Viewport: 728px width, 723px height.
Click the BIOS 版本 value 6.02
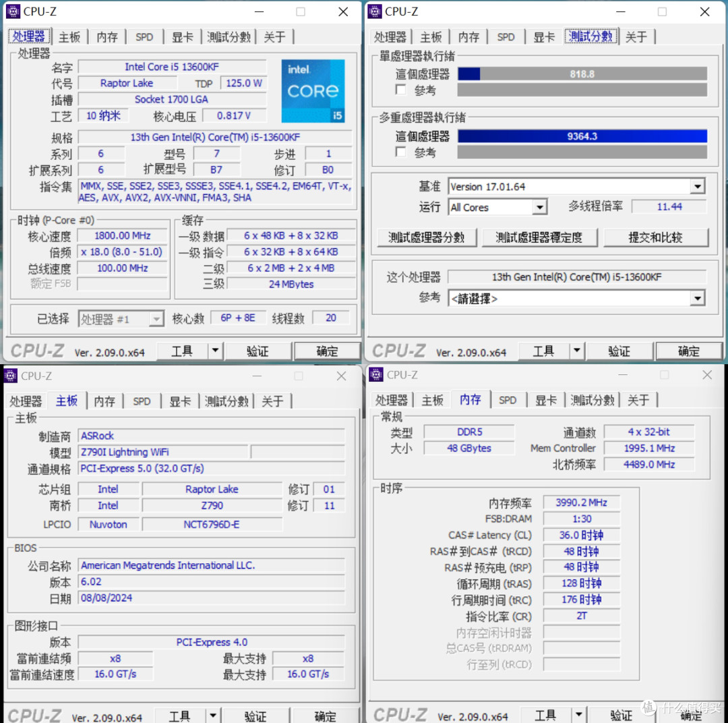pos(211,582)
